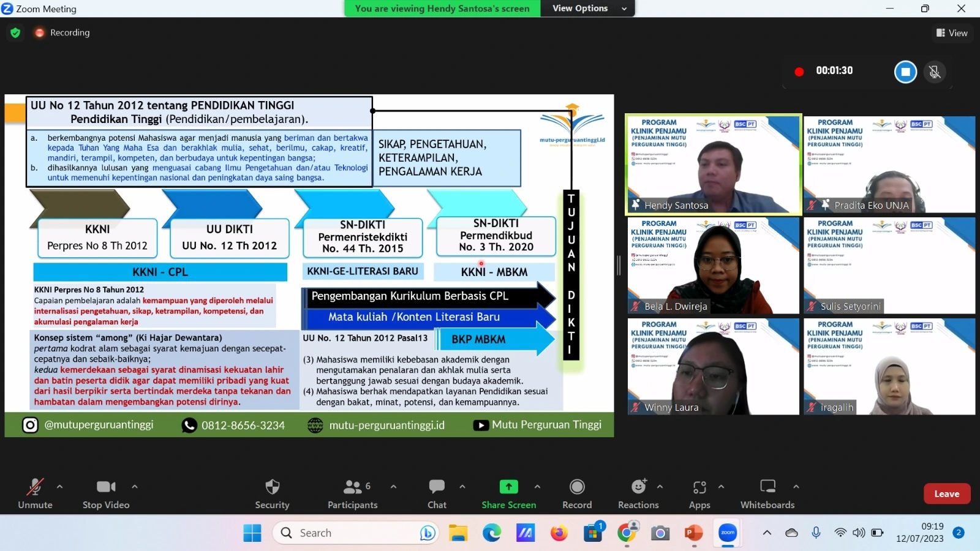Click the encryption shield icon
The height and width of the screenshot is (551, 980).
tap(15, 32)
